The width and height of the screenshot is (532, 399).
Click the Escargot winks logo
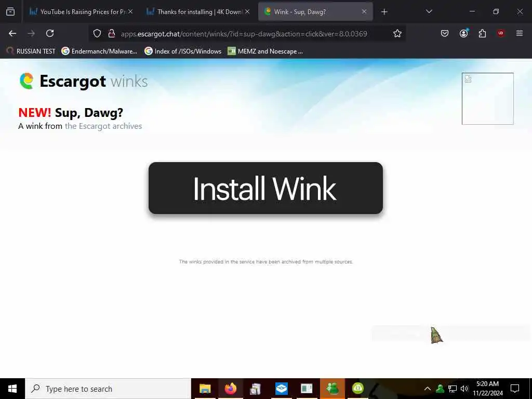click(x=84, y=82)
